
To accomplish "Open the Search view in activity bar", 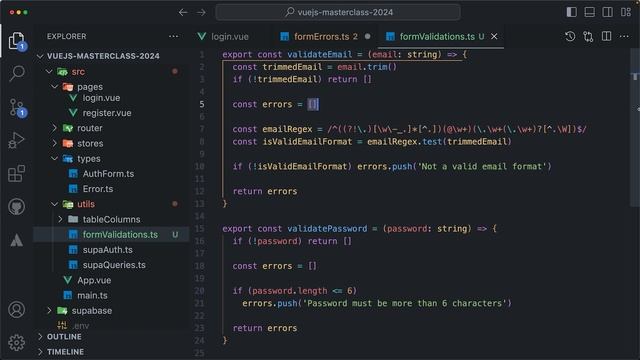I will coord(16,73).
